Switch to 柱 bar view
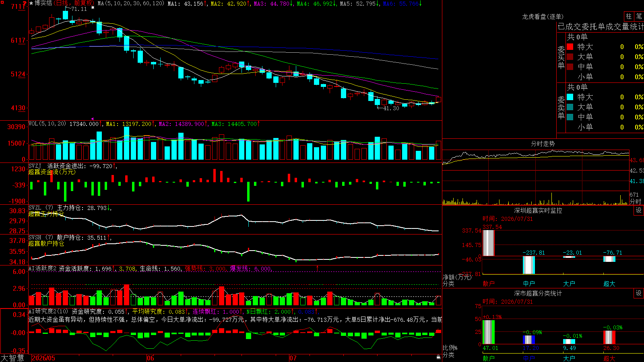The width and height of the screenshot is (644, 362). pyautogui.click(x=629, y=16)
